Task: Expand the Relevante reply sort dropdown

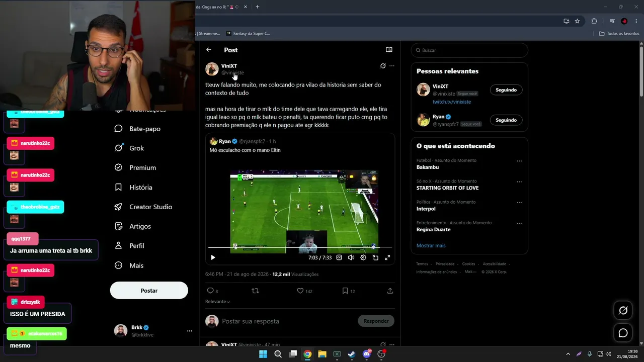Action: tap(218, 302)
